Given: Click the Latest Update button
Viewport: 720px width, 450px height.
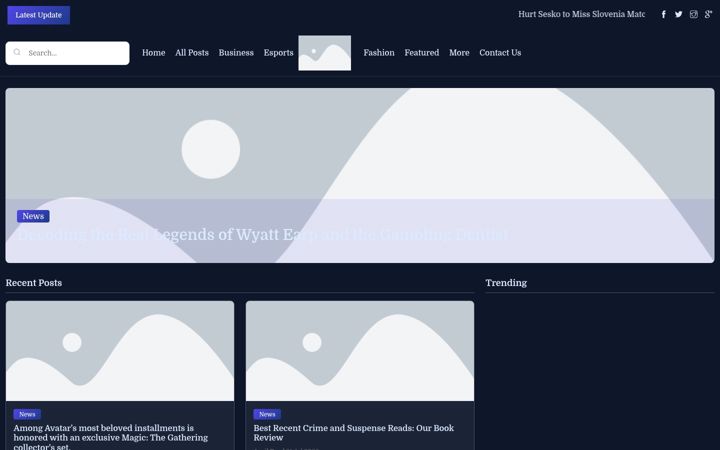Looking at the screenshot, I should (39, 15).
